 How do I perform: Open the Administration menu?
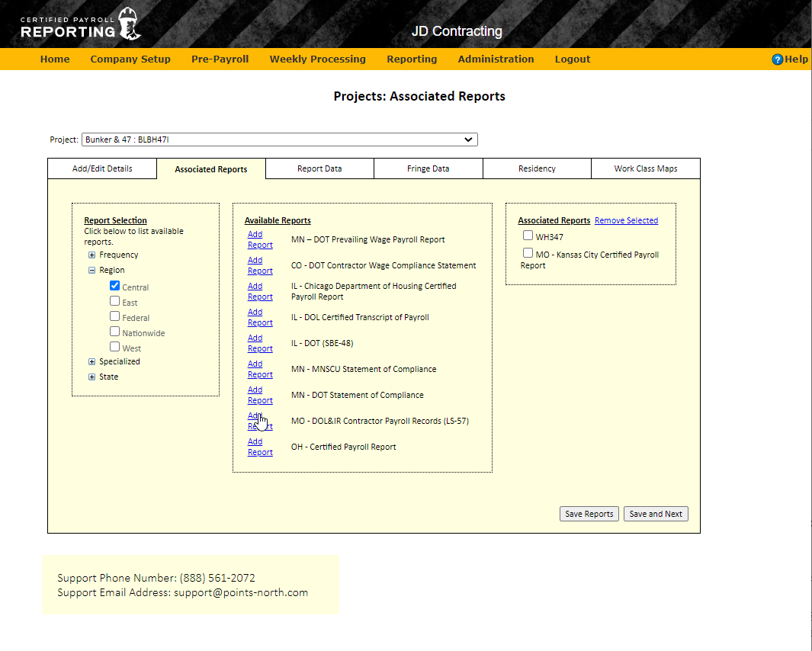[x=496, y=59]
